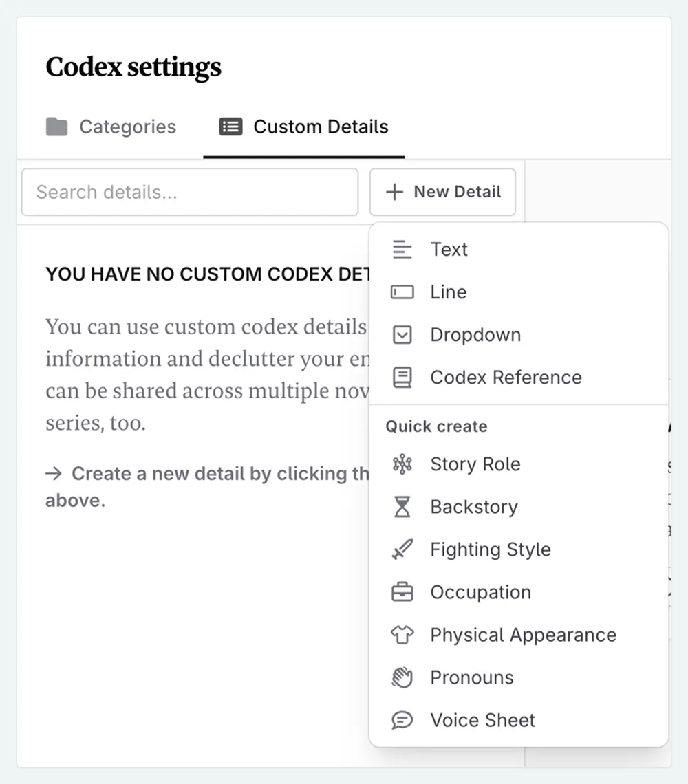Click the clapping hands icon beside Pronouns
The width and height of the screenshot is (688, 784).
pos(402,677)
